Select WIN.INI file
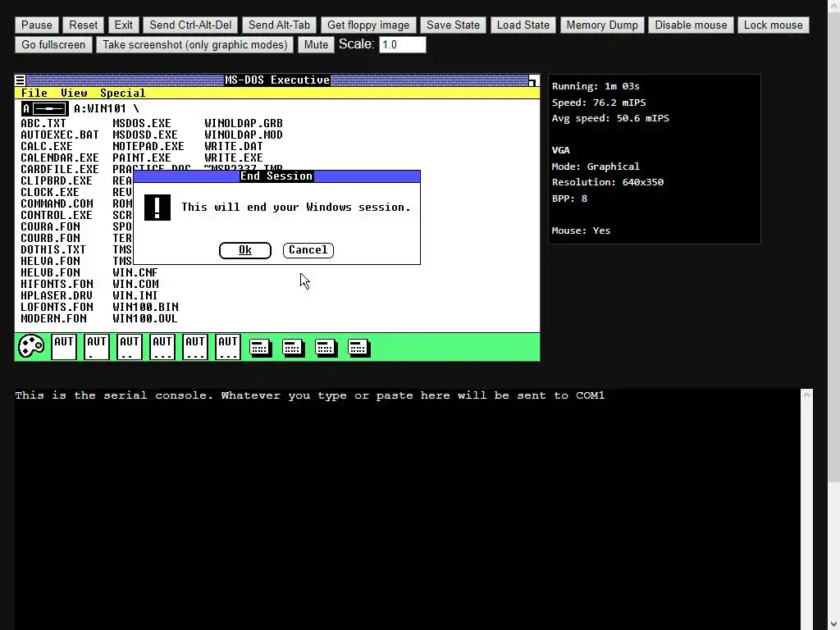 135,295
